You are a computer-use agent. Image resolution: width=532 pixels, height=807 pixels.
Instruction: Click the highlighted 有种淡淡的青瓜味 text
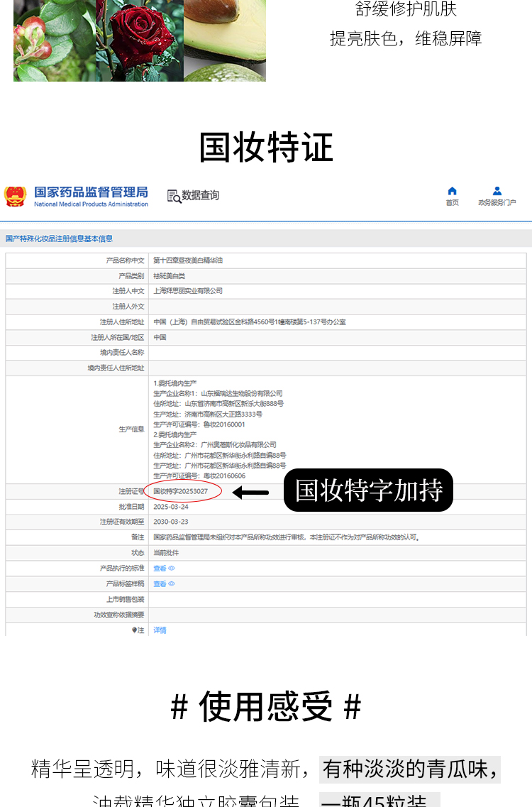point(409,769)
